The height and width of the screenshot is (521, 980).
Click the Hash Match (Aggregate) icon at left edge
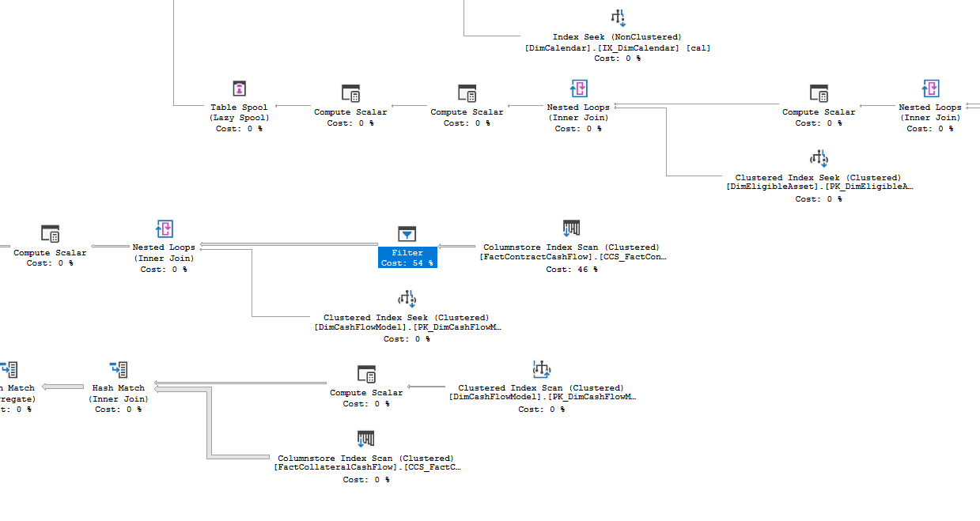point(9,369)
